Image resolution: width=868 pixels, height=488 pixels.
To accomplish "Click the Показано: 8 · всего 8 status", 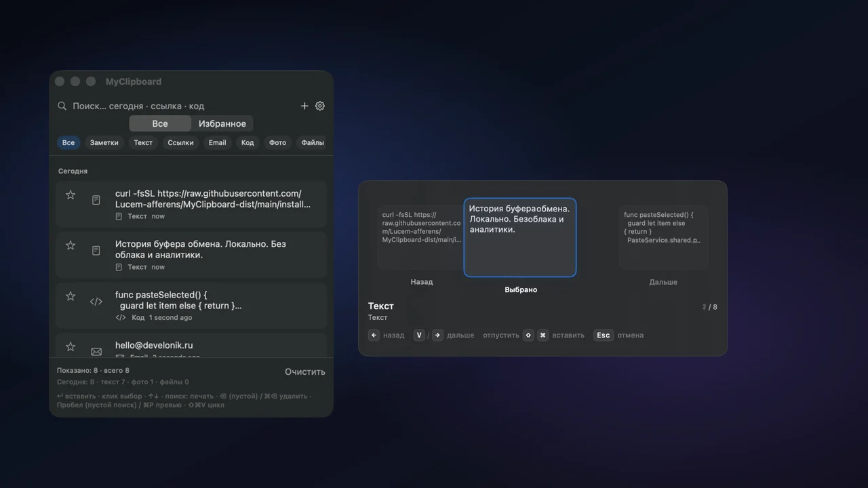I will coord(93,371).
